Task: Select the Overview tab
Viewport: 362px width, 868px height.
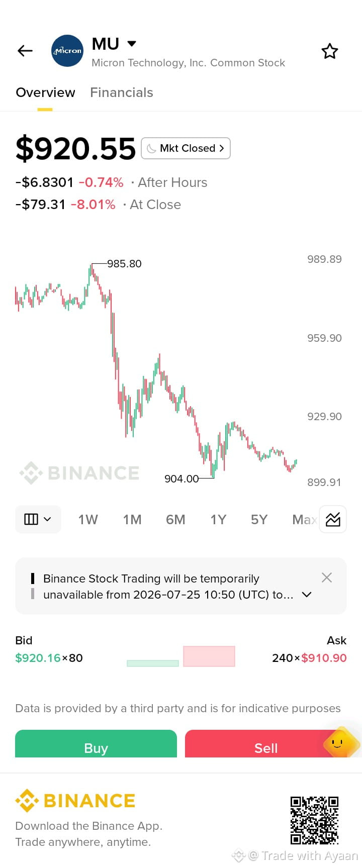Action: (45, 92)
